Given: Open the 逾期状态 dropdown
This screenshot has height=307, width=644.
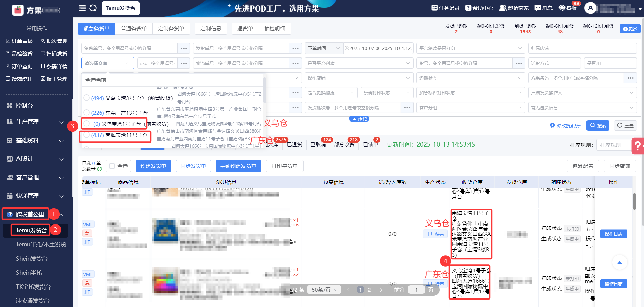Looking at the screenshot, I should (x=470, y=78).
